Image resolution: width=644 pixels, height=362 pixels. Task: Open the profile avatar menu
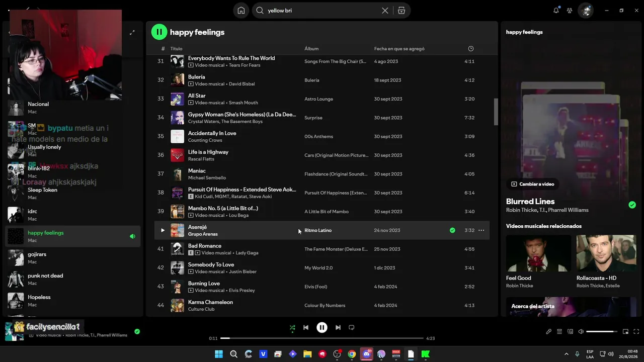[586, 11]
